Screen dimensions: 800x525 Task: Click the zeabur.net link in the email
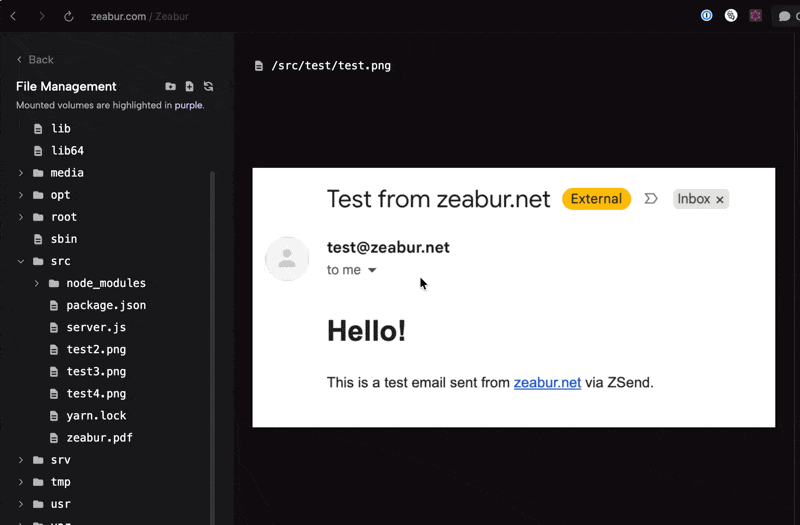click(547, 382)
